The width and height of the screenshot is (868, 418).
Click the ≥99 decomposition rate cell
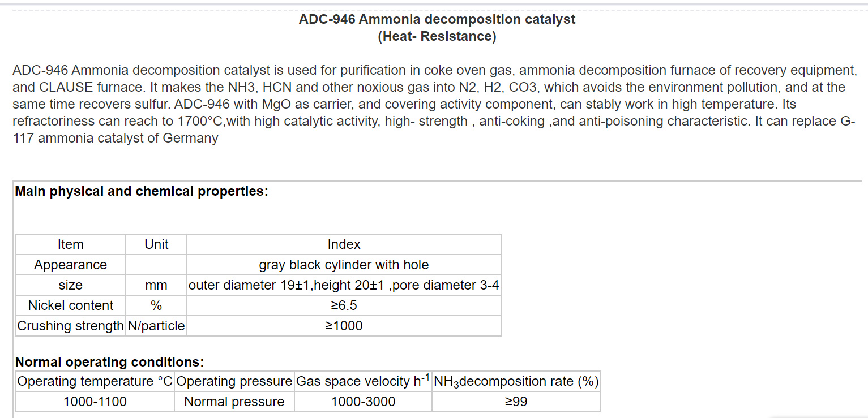[516, 402]
